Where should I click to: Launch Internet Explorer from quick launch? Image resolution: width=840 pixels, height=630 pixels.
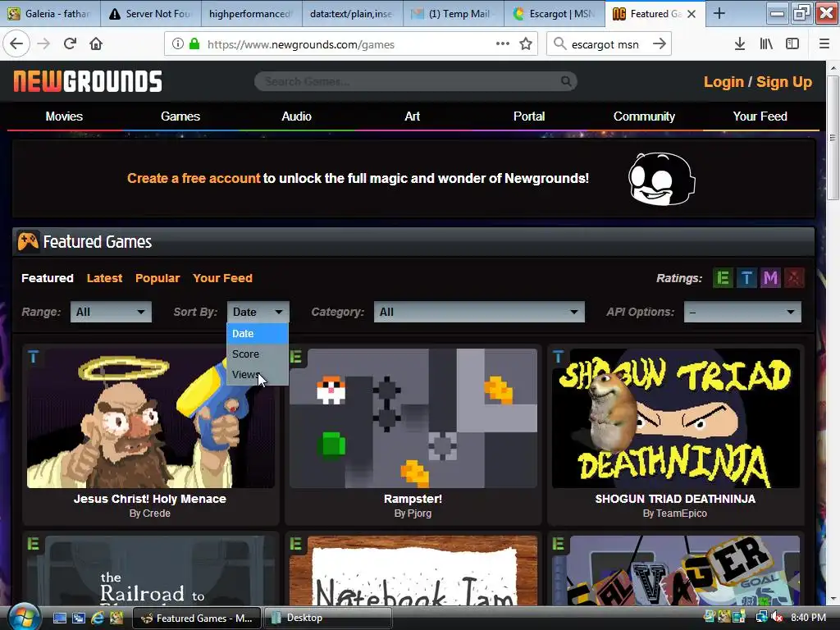(x=98, y=619)
